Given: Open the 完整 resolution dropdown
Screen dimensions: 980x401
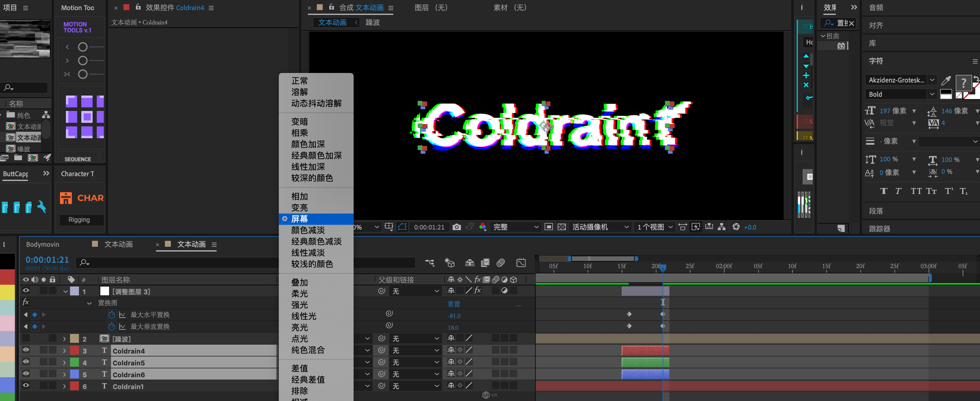Looking at the screenshot, I should [515, 227].
